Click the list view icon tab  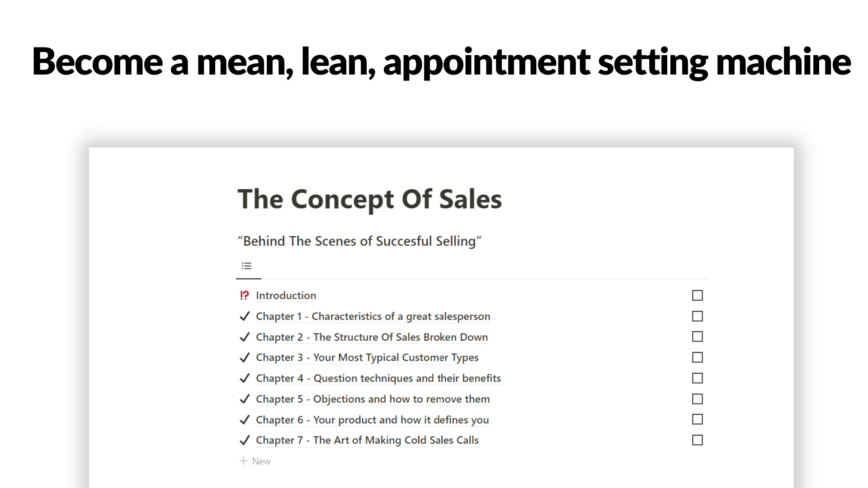(246, 266)
